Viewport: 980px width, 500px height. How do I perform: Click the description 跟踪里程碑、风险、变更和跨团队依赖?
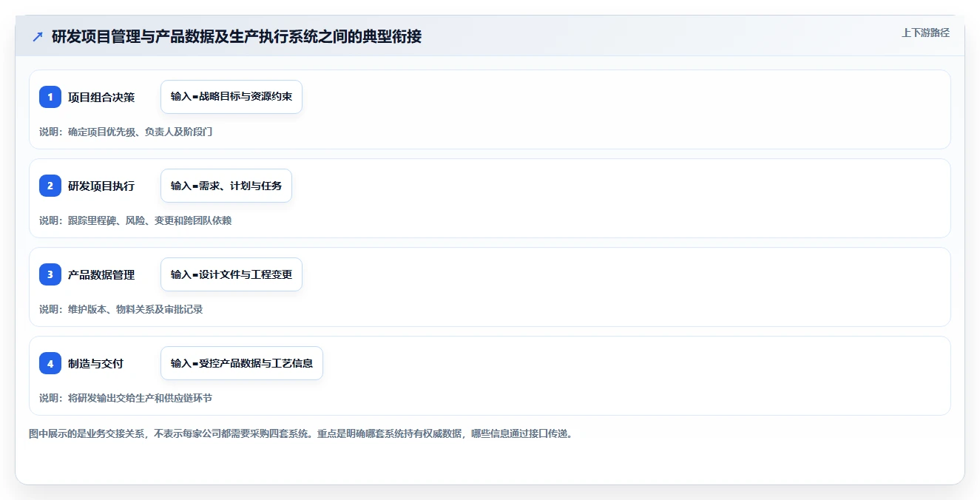click(x=150, y=220)
